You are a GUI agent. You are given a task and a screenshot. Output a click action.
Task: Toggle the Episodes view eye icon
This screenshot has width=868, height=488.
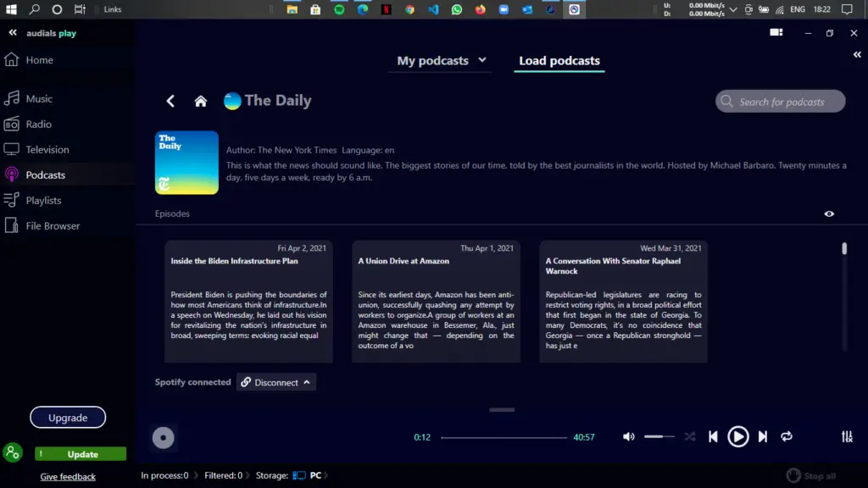click(829, 214)
